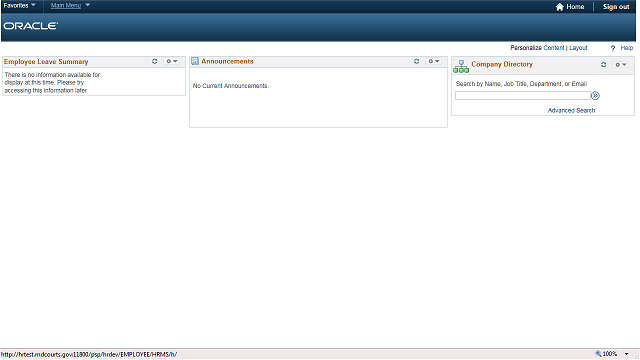The image size is (640, 360).
Task: Refresh the Announcements pagelet
Action: (x=416, y=61)
